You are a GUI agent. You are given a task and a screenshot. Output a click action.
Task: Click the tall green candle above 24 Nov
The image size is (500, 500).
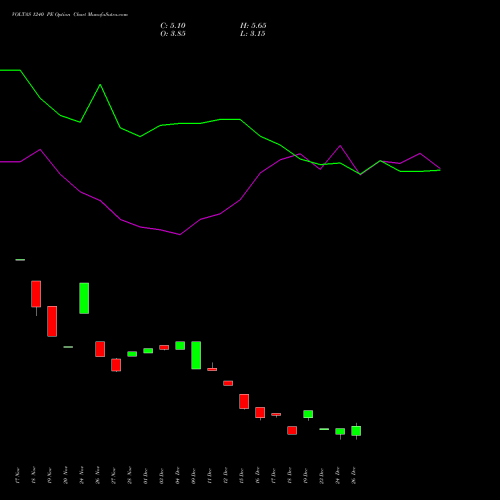(x=84, y=298)
